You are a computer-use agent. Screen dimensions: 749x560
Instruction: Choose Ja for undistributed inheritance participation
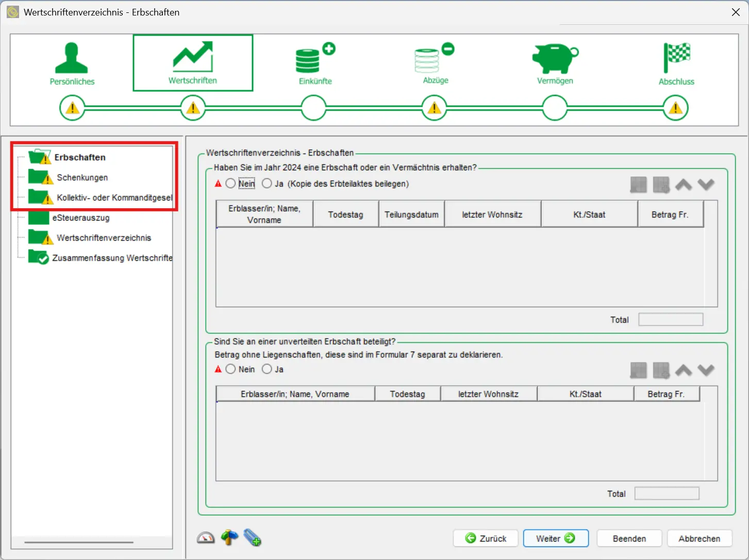[267, 369]
